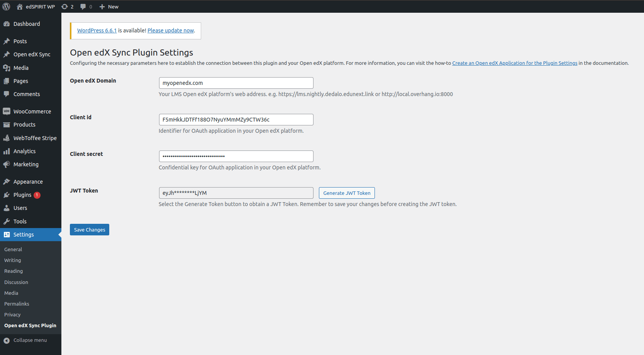Click the Client secret password field
Image resolution: width=644 pixels, height=355 pixels.
click(x=236, y=156)
